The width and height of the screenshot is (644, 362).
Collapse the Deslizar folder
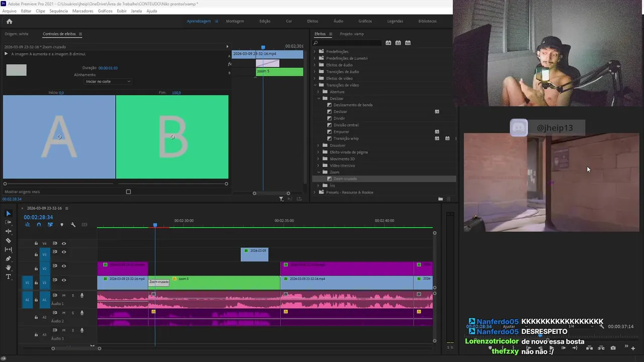point(318,99)
